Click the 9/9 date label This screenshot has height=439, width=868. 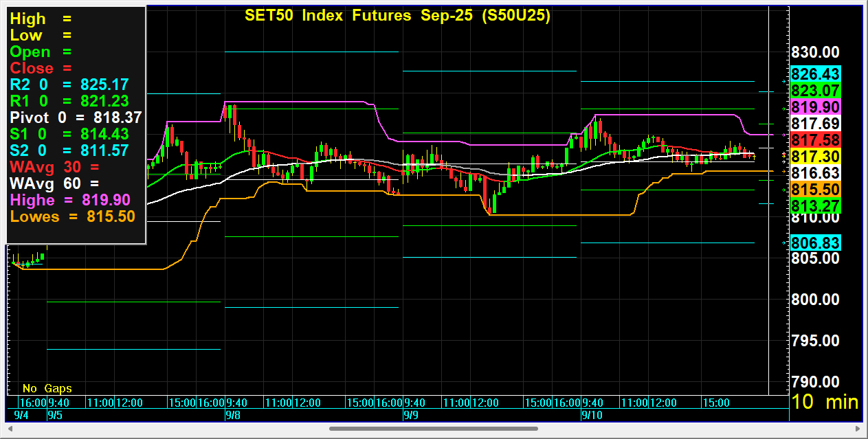tap(411, 416)
